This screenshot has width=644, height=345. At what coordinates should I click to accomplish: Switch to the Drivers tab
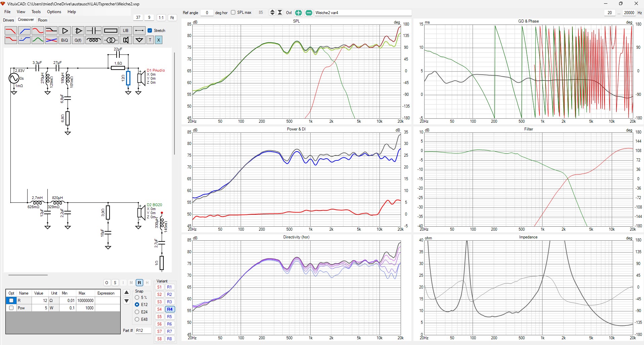8,20
